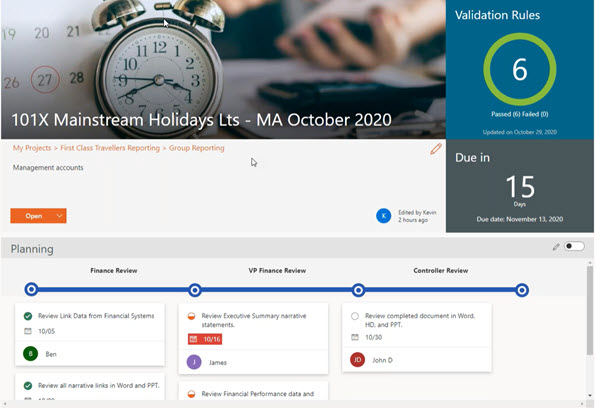Click calendar icon next to 10/30 date

(355, 337)
